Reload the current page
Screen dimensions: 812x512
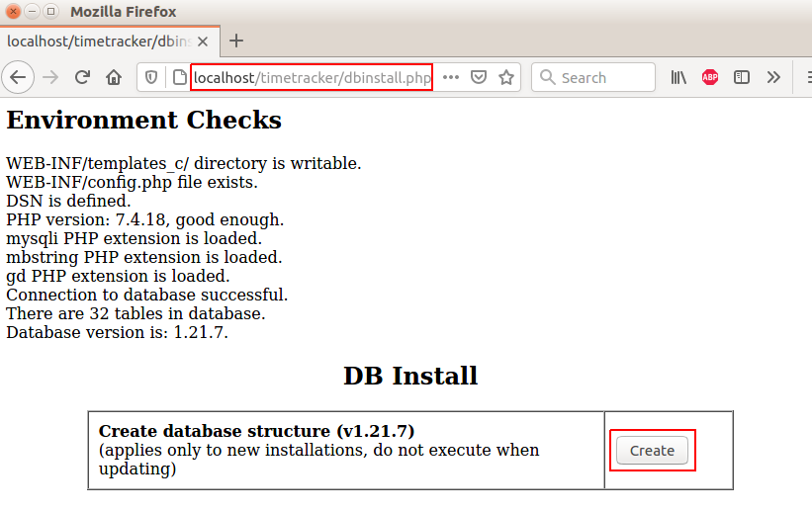coord(82,77)
